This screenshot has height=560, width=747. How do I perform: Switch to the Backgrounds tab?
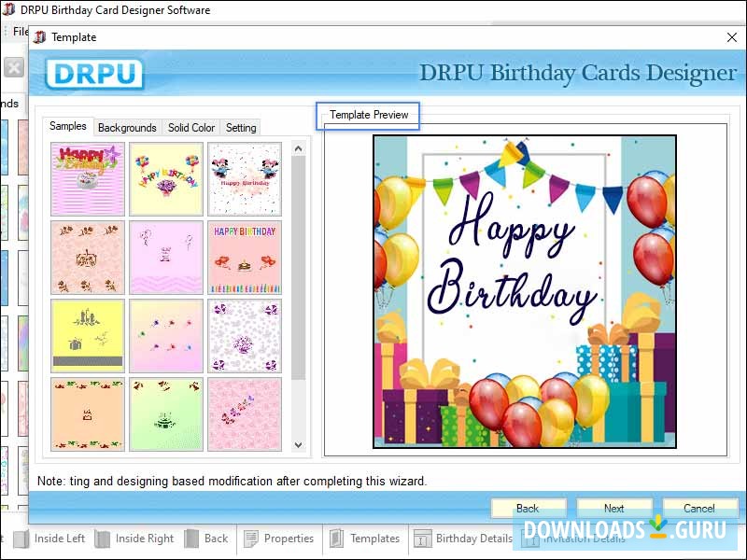pos(127,128)
